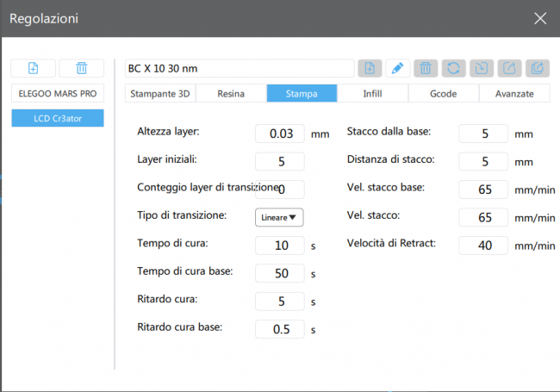Go to the Infill tab
560x392 pixels.
tap(372, 93)
